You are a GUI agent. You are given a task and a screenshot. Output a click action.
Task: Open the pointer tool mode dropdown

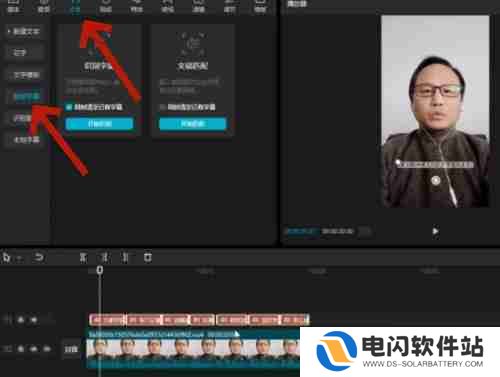click(19, 258)
